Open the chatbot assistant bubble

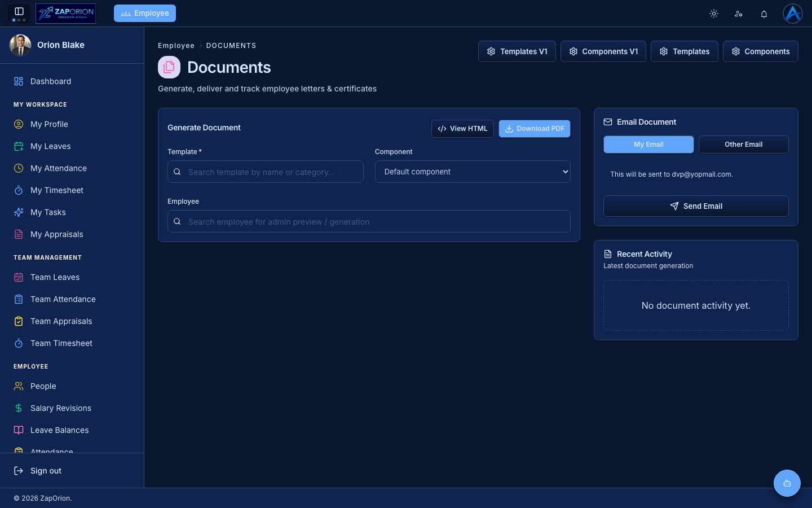[787, 483]
